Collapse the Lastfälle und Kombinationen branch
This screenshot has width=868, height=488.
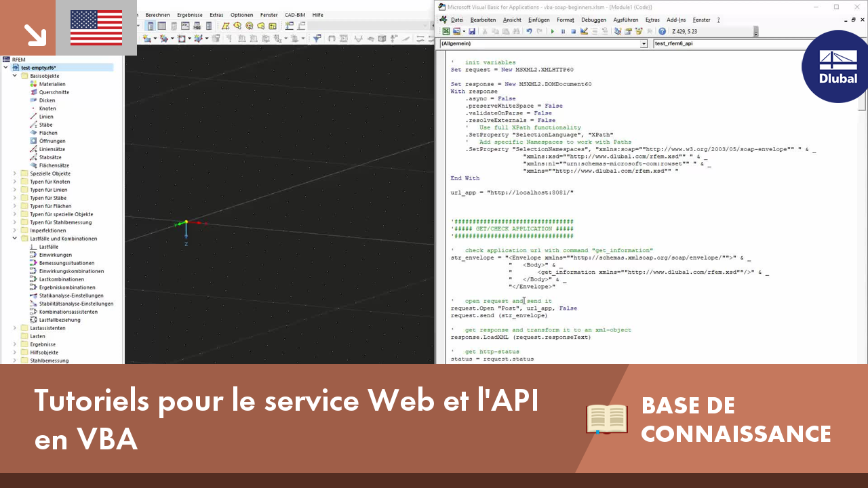(14, 238)
